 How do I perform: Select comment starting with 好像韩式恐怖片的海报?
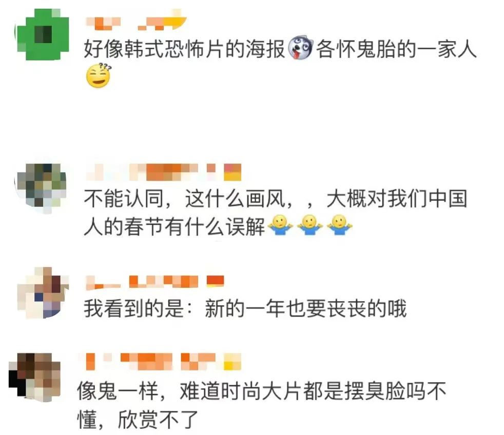click(280, 63)
